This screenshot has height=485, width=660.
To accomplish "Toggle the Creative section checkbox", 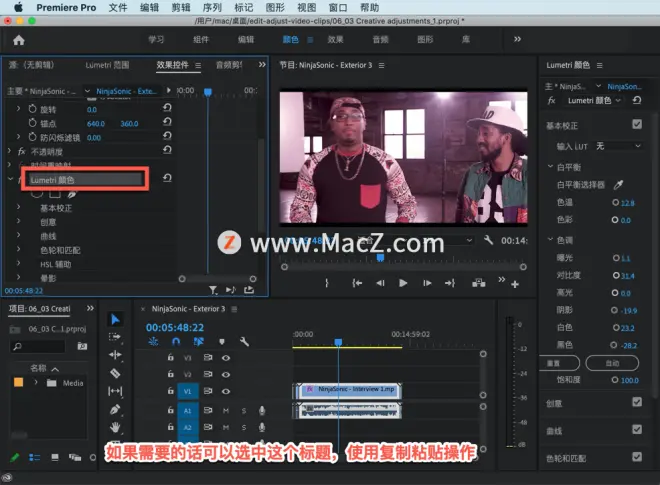I will pos(637,402).
